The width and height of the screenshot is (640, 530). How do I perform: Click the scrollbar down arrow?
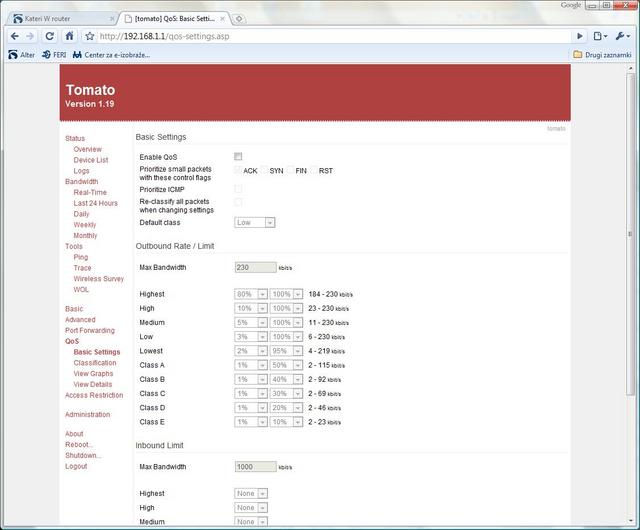click(x=630, y=520)
